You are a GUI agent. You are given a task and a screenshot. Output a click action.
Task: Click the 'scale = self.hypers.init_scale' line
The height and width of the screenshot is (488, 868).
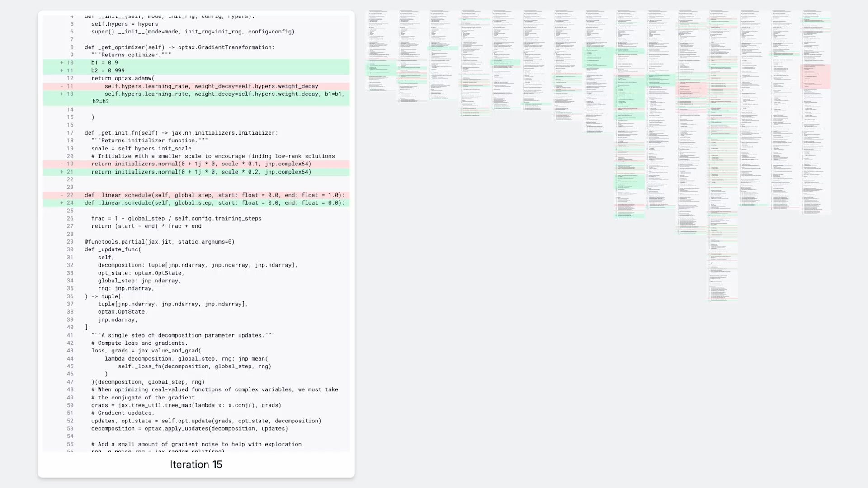coord(141,149)
